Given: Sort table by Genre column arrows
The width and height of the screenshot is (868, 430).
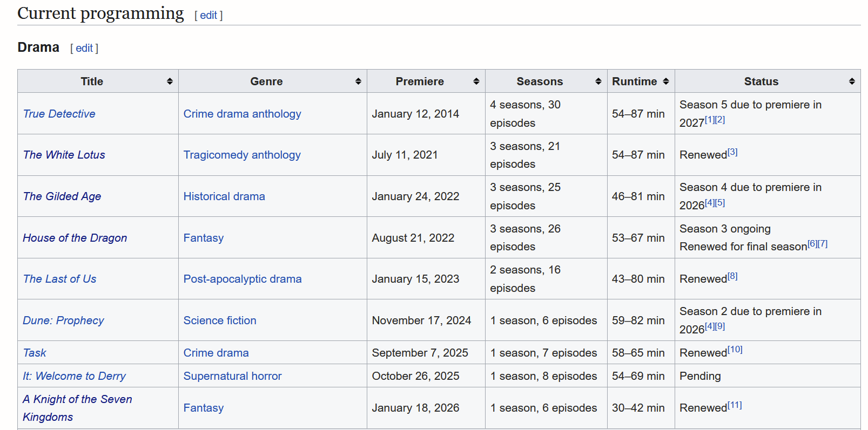Looking at the screenshot, I should point(358,81).
